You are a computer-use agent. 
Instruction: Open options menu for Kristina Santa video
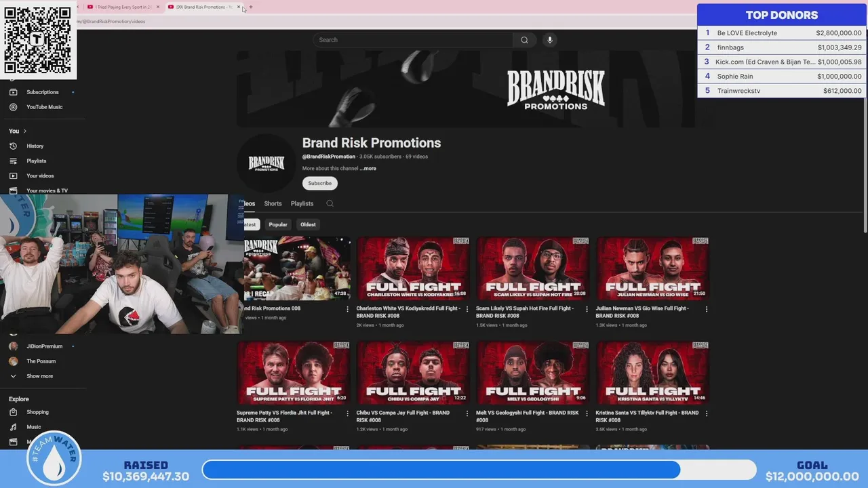(x=707, y=413)
